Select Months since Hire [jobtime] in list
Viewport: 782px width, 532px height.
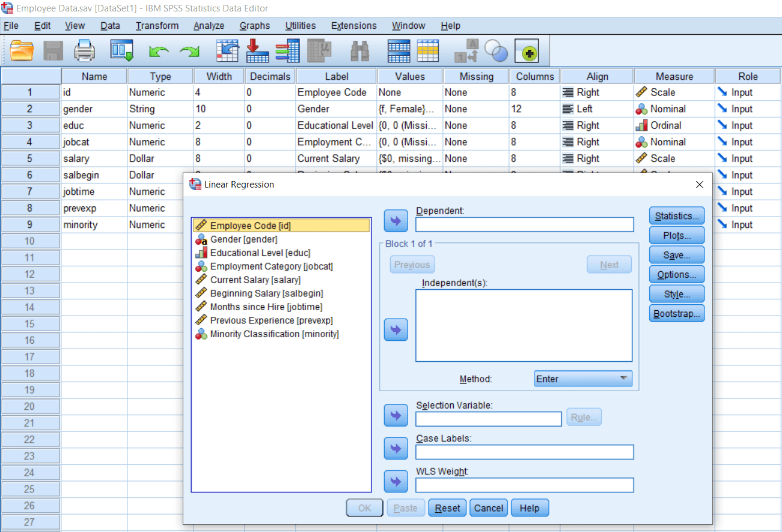pos(281,307)
